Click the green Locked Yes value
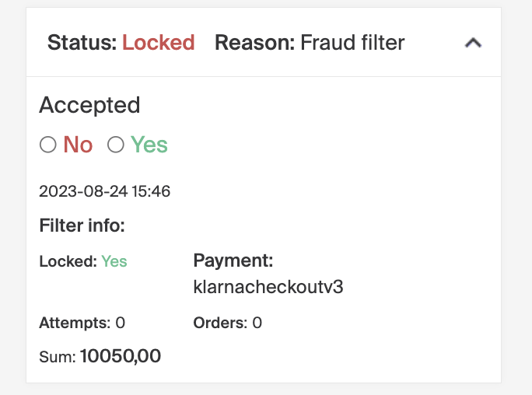This screenshot has width=532, height=395. click(x=114, y=261)
